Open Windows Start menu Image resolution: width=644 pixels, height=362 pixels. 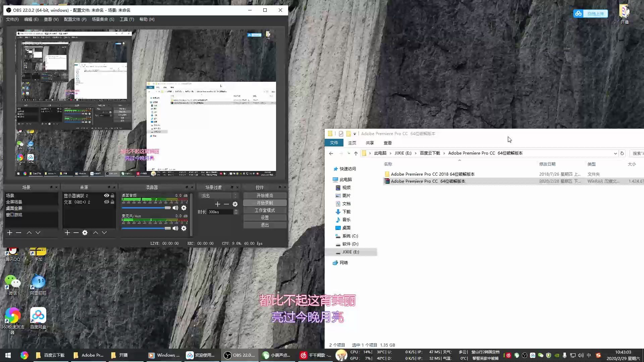pos(8,355)
